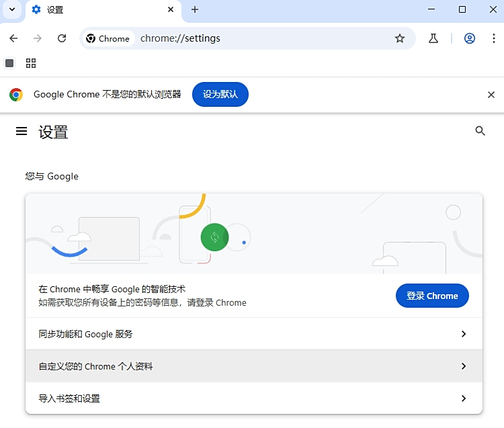The height and width of the screenshot is (428, 504).
Task: Dismiss the default browser infobar
Action: coord(491,95)
